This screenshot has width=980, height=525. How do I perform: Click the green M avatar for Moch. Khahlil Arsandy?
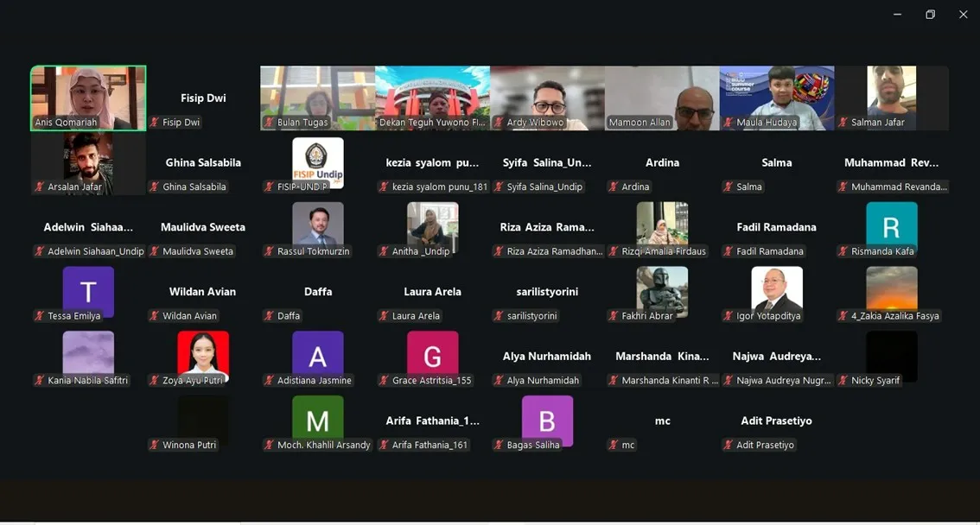(x=318, y=420)
